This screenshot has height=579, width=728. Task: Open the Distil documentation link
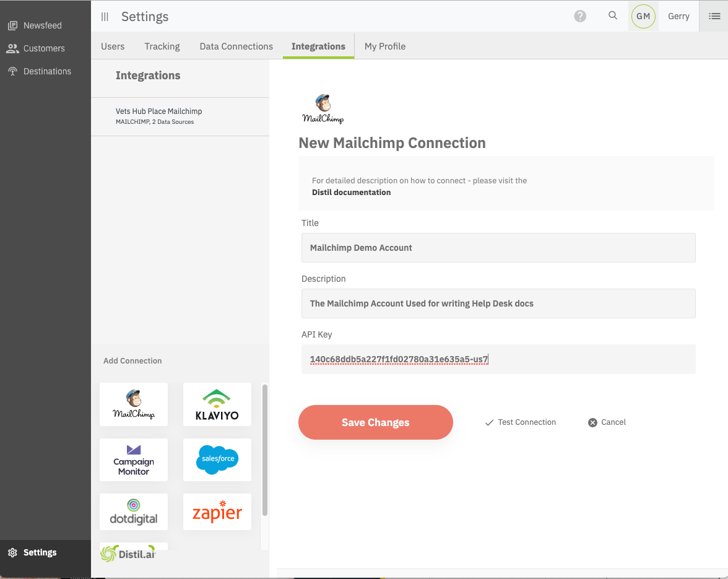[x=352, y=192]
